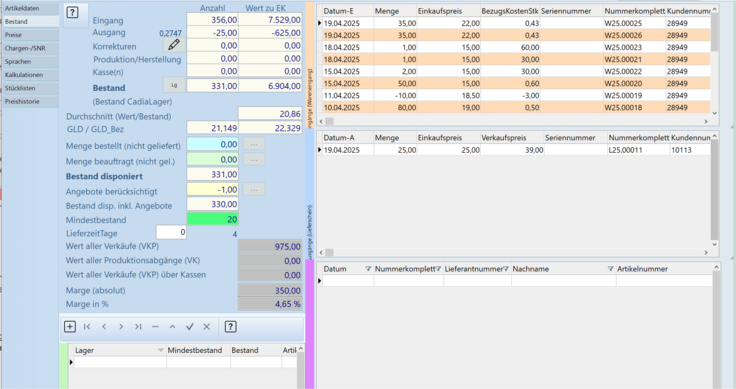The width and height of the screenshot is (736, 389).
Task: Open filter dropdown on Datum column
Action: (x=368, y=269)
